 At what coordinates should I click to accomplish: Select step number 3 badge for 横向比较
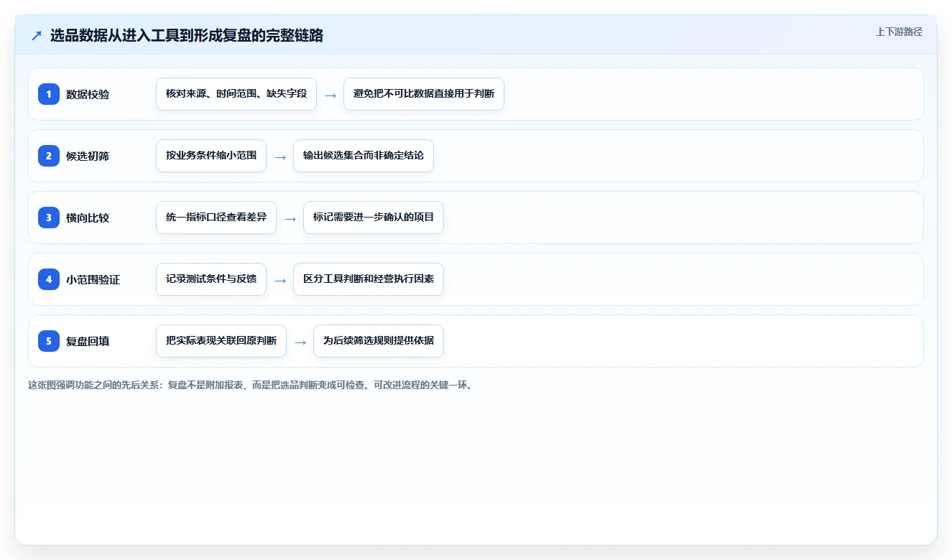49,218
